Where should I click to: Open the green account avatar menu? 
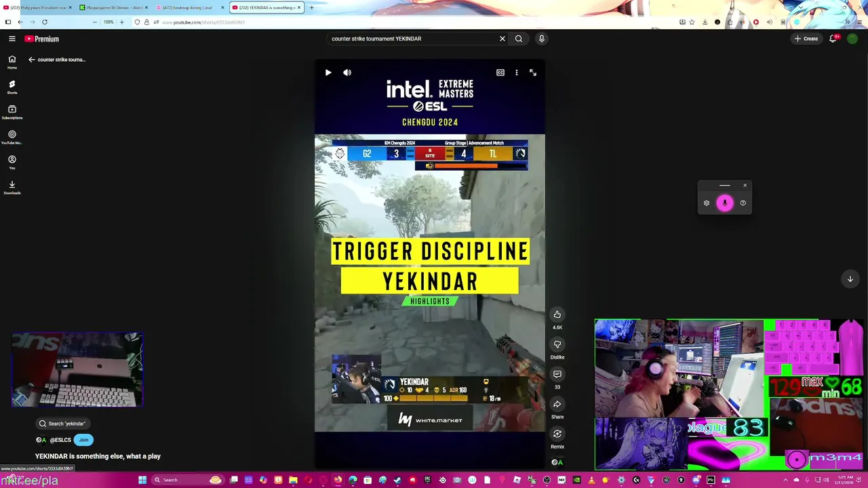(852, 39)
